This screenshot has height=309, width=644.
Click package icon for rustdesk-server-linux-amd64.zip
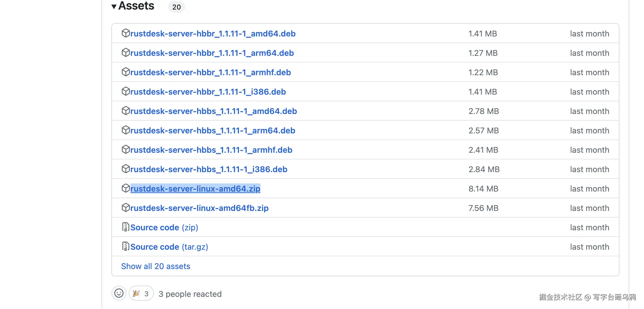coord(126,188)
